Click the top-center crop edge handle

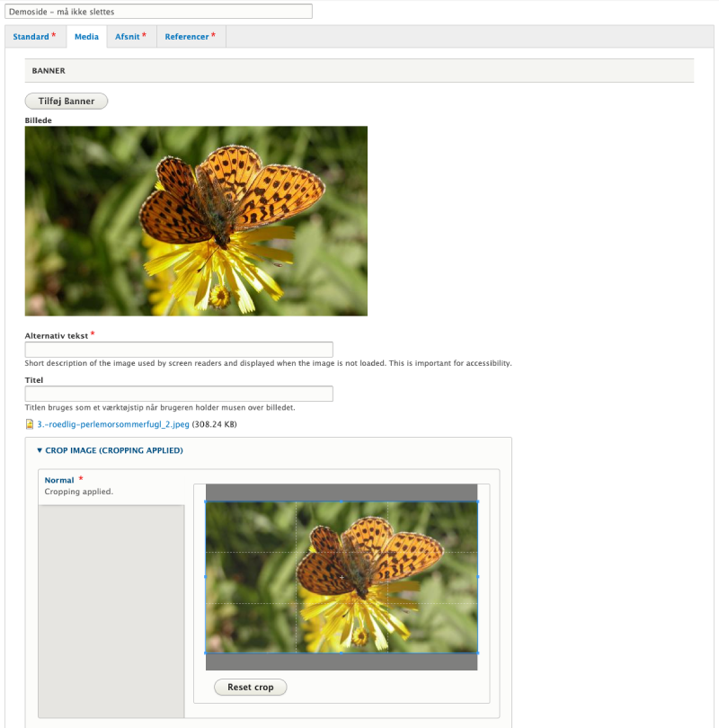[x=342, y=502]
